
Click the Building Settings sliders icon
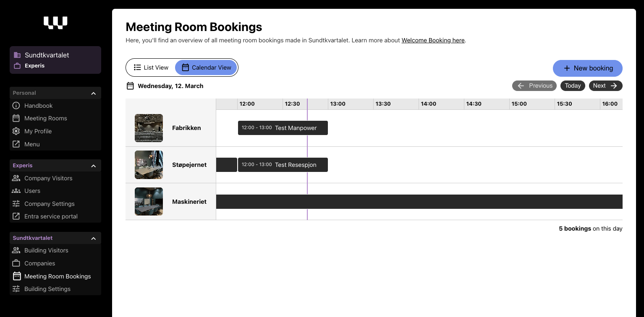coord(16,289)
